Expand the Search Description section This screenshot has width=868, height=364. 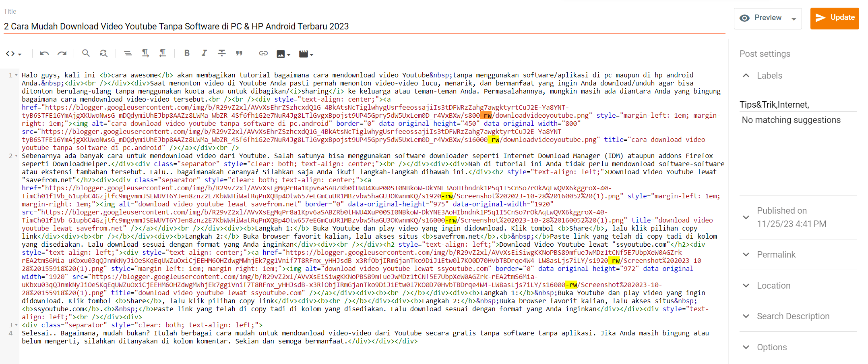746,316
